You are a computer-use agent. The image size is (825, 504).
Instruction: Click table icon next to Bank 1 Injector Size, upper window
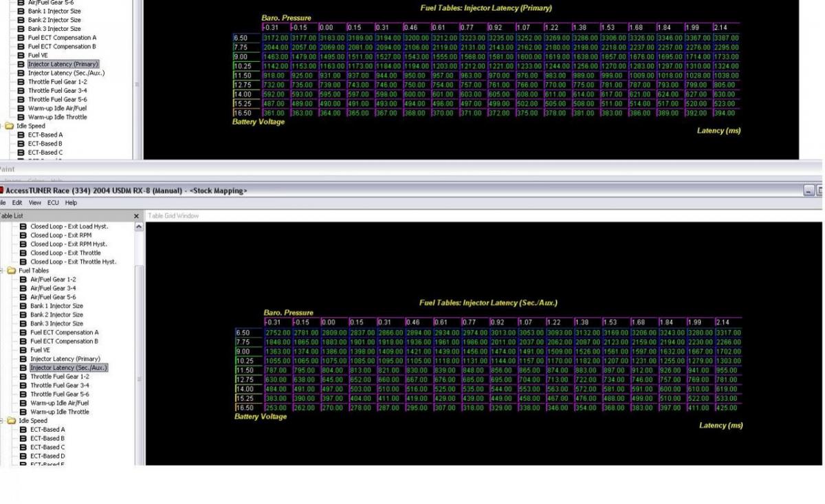pyautogui.click(x=21, y=12)
